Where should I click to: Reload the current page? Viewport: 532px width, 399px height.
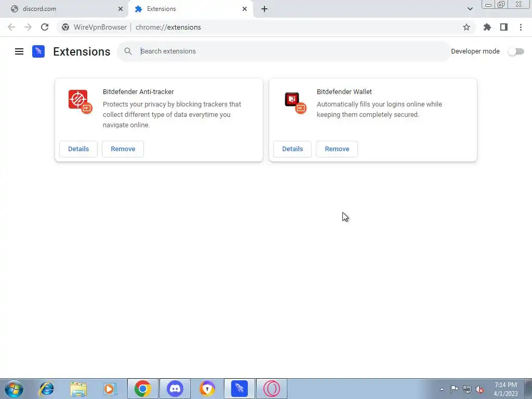(x=45, y=27)
